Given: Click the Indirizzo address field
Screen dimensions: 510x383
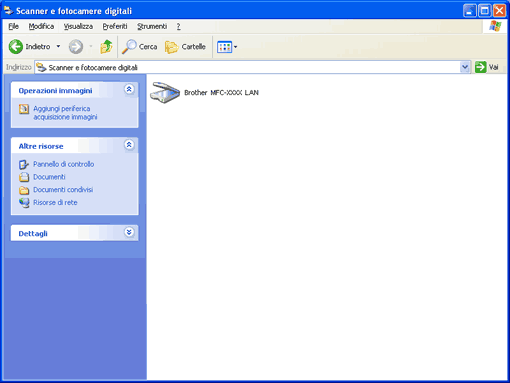Looking at the screenshot, I should click(248, 67).
